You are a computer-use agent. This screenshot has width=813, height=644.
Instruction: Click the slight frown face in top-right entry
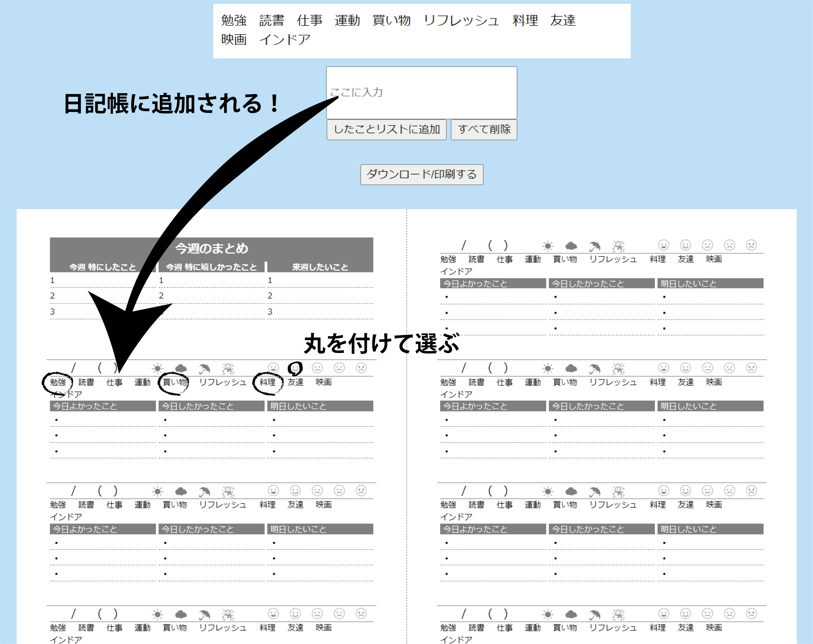[x=729, y=245]
